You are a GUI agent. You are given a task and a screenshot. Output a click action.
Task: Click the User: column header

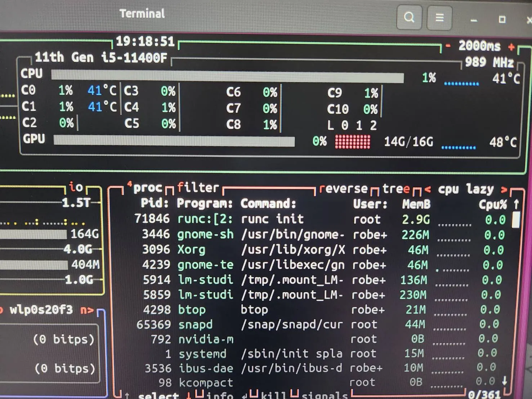point(370,204)
